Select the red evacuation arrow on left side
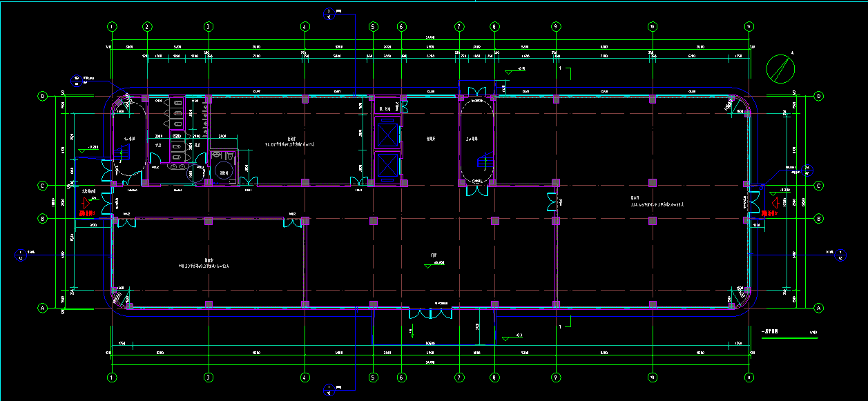 87,202
